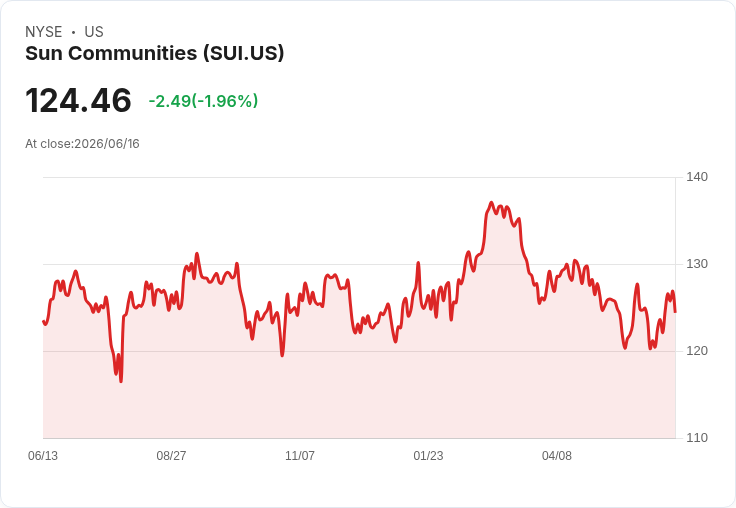Click the US market label

(x=94, y=32)
